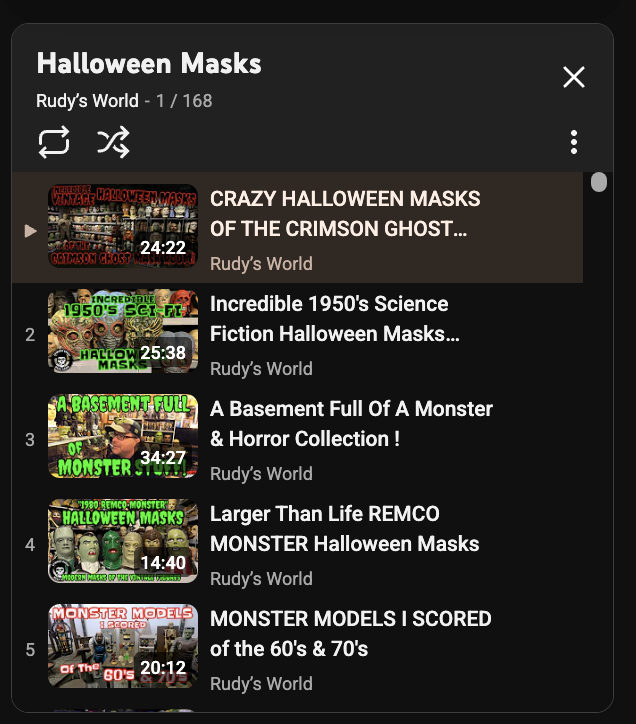Image resolution: width=636 pixels, height=724 pixels.
Task: Select title 'MONSTER MODELS I SCORED of the 60's & 70's'
Action: pos(351,634)
